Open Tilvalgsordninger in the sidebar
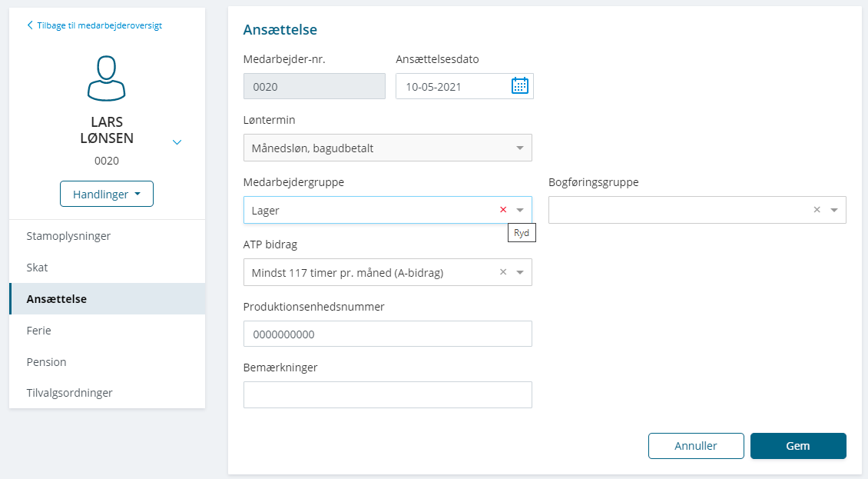Viewport: 868px width, 479px height. [69, 393]
